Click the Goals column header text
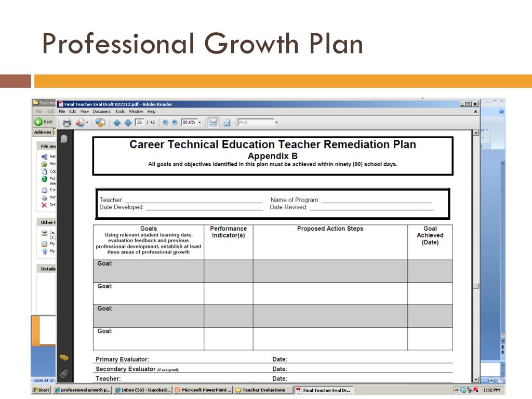This screenshot has width=532, height=399. pyautogui.click(x=149, y=229)
